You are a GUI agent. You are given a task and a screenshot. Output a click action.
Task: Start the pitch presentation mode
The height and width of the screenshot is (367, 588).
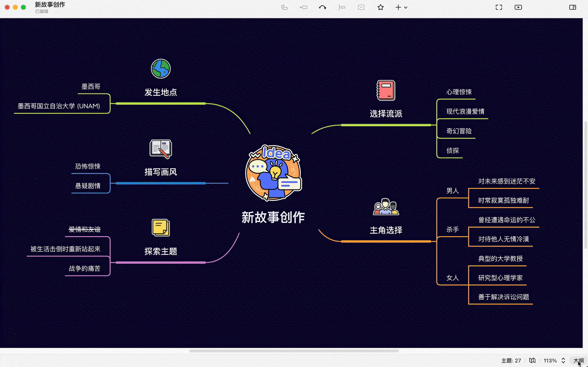(x=518, y=7)
